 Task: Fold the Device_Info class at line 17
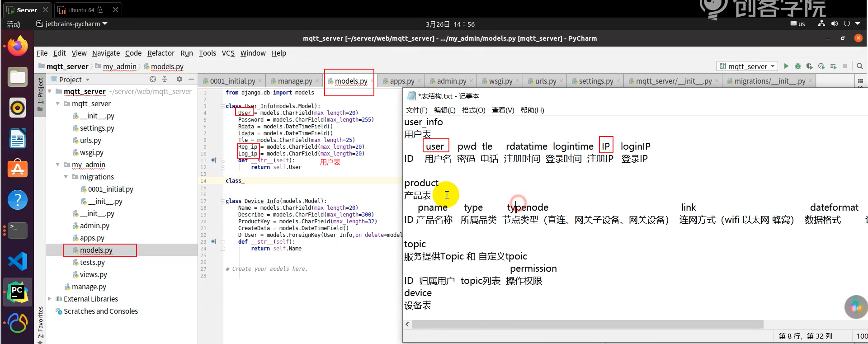pyautogui.click(x=223, y=201)
